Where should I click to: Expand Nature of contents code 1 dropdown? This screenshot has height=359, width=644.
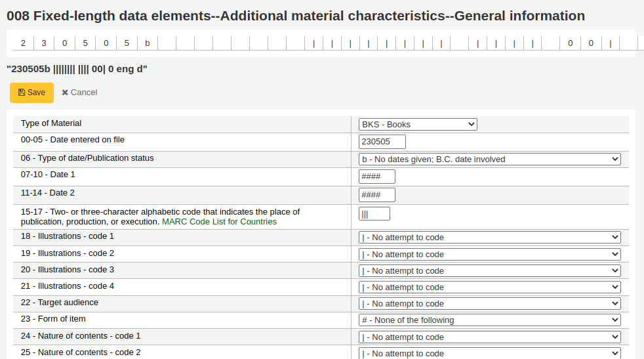(x=490, y=337)
